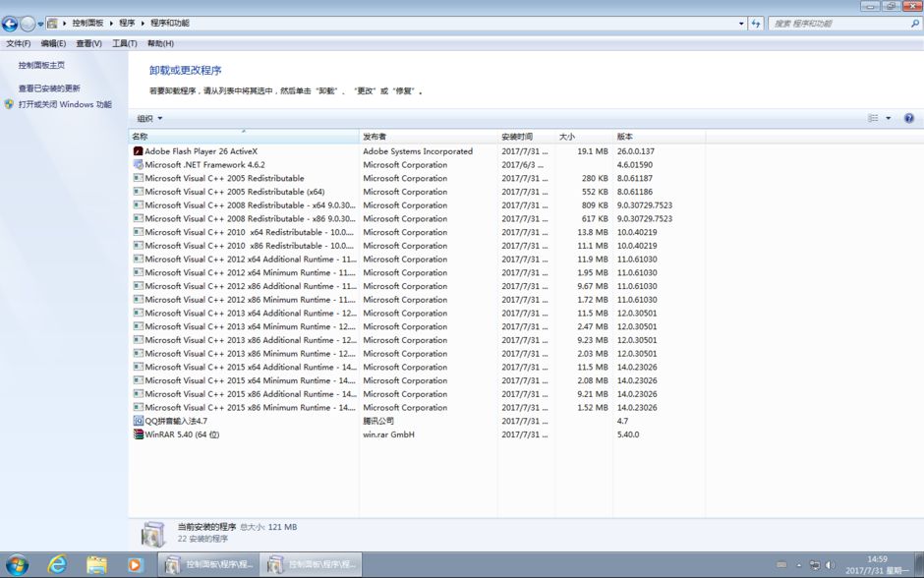
Task: Open the recent pages dropdown arrow
Action: coord(40,25)
